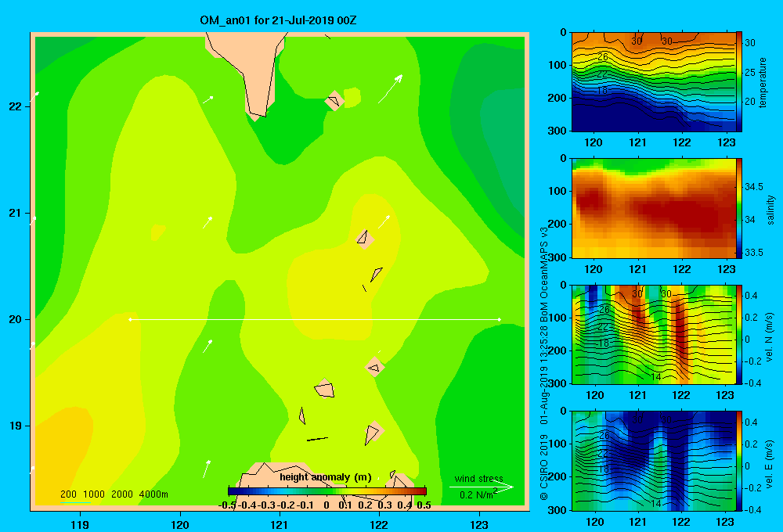Click the 'wind stress' label
783x532 pixels.
(x=478, y=478)
